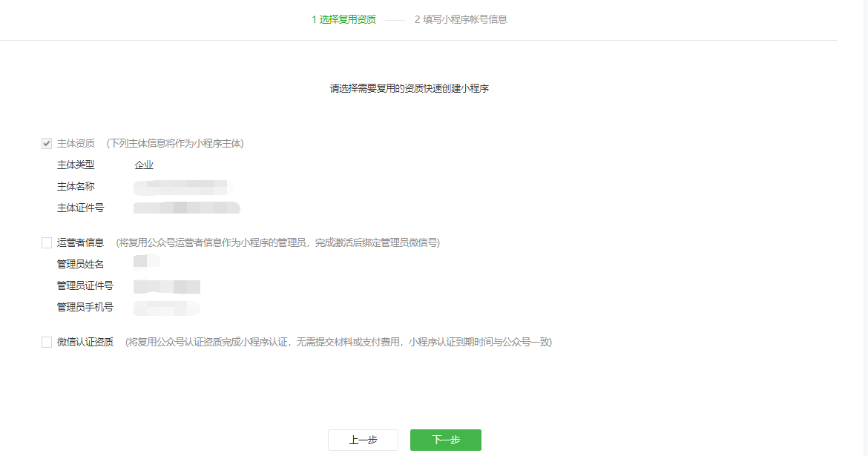Screen dimensions: 868x456
Task: Click the 微信认证资质 description hint text
Action: pos(338,342)
